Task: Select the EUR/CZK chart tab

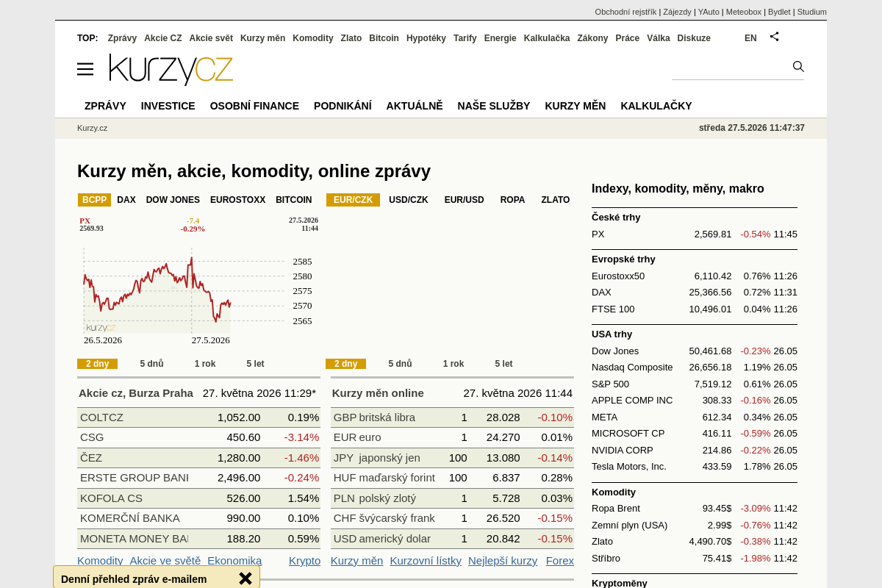Action: (x=353, y=200)
